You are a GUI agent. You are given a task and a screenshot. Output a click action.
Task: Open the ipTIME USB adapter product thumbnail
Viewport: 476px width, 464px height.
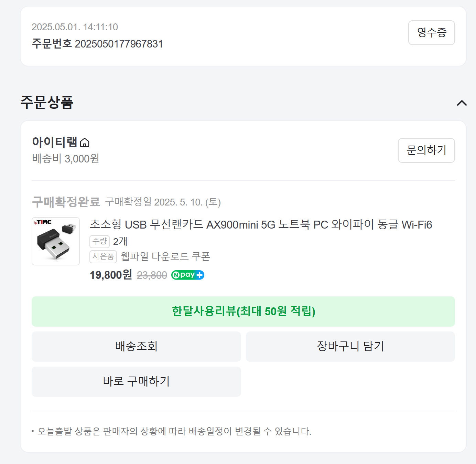(x=56, y=241)
